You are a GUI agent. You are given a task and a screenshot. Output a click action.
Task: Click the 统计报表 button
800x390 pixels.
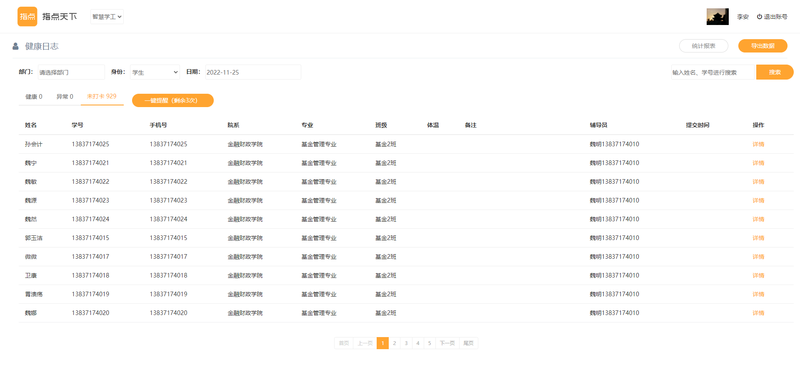pyautogui.click(x=703, y=46)
